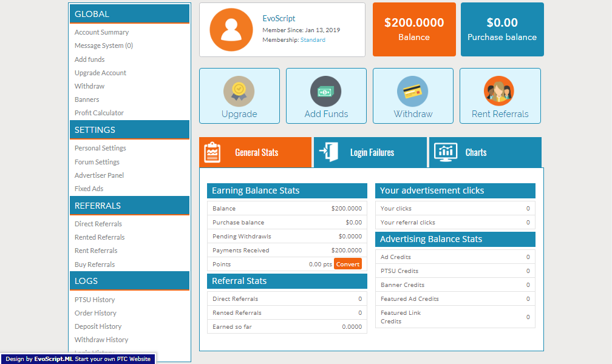Open the Profit Calculator
The image size is (612, 364).
pos(99,112)
